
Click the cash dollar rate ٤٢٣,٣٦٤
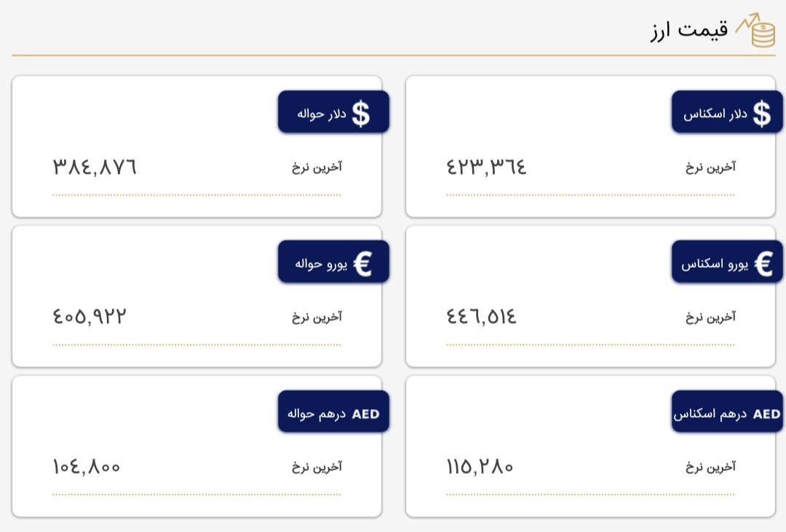(x=486, y=167)
